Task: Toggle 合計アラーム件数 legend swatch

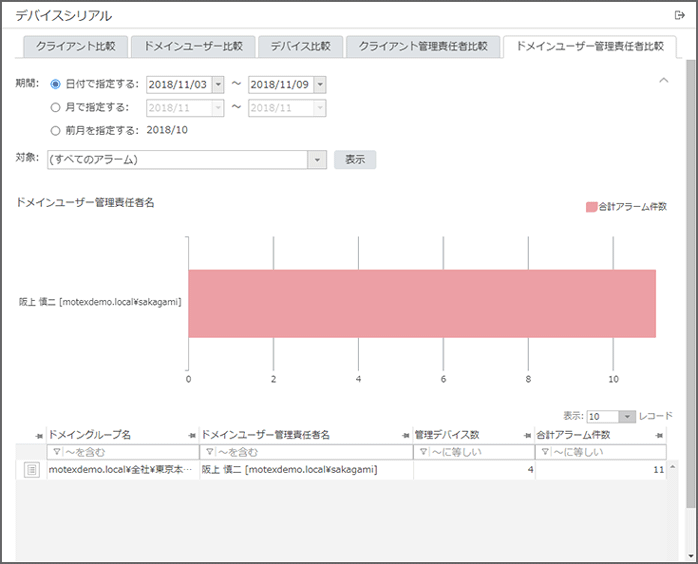Action: point(591,207)
